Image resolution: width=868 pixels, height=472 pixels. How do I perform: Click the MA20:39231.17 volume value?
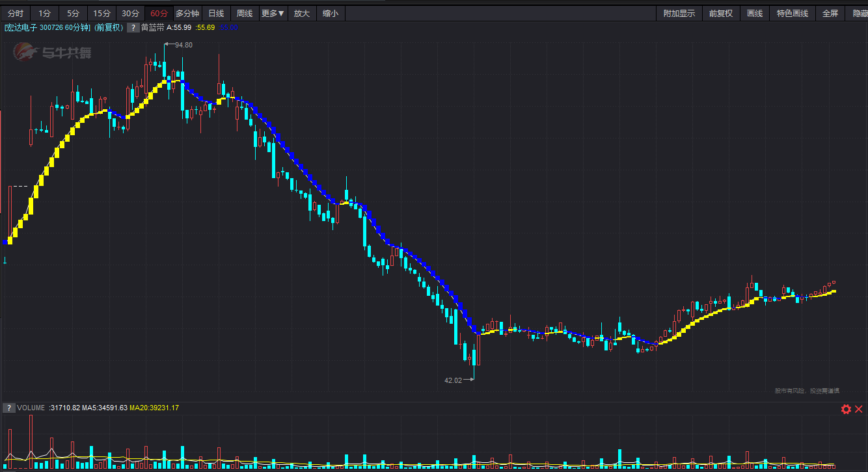[154, 408]
